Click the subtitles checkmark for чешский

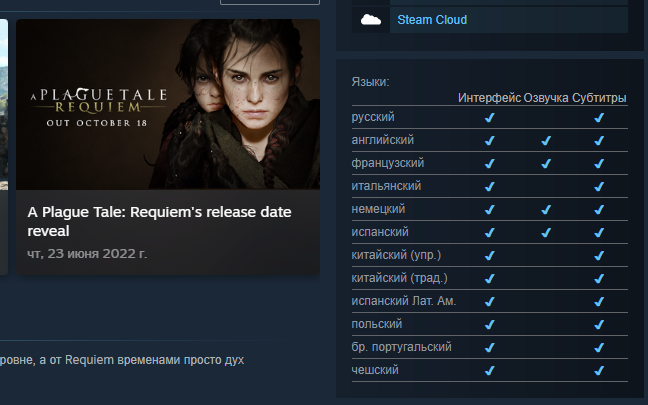tap(599, 370)
